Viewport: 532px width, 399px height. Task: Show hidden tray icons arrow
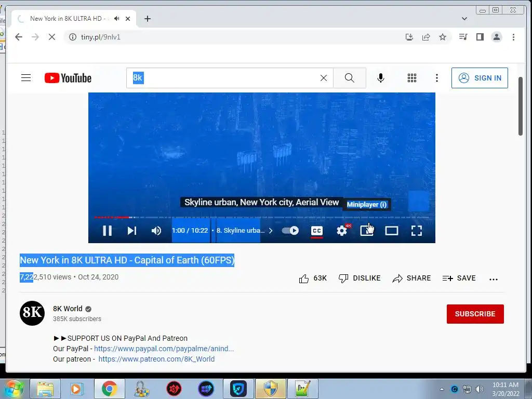[442, 389]
